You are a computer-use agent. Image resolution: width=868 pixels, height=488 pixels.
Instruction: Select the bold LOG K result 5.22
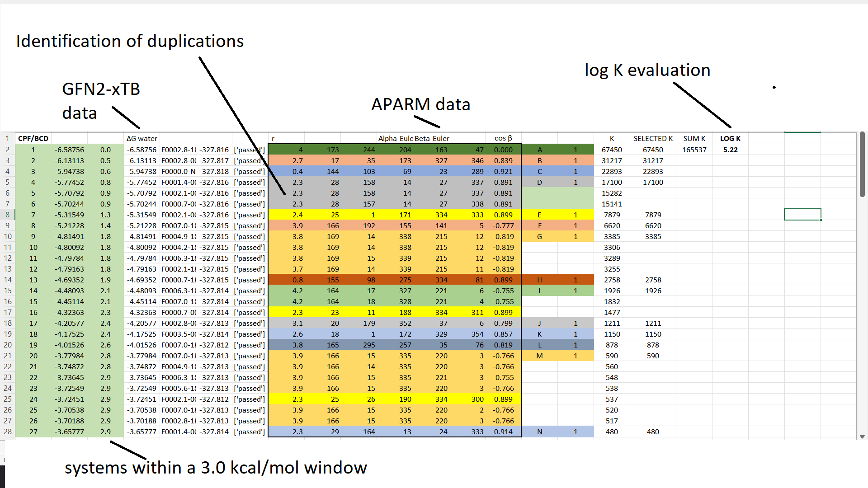click(x=730, y=150)
